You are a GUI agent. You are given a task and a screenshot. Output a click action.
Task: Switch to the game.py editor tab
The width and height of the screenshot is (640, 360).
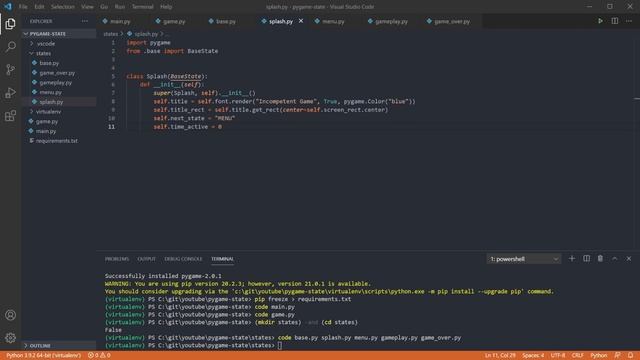[174, 21]
